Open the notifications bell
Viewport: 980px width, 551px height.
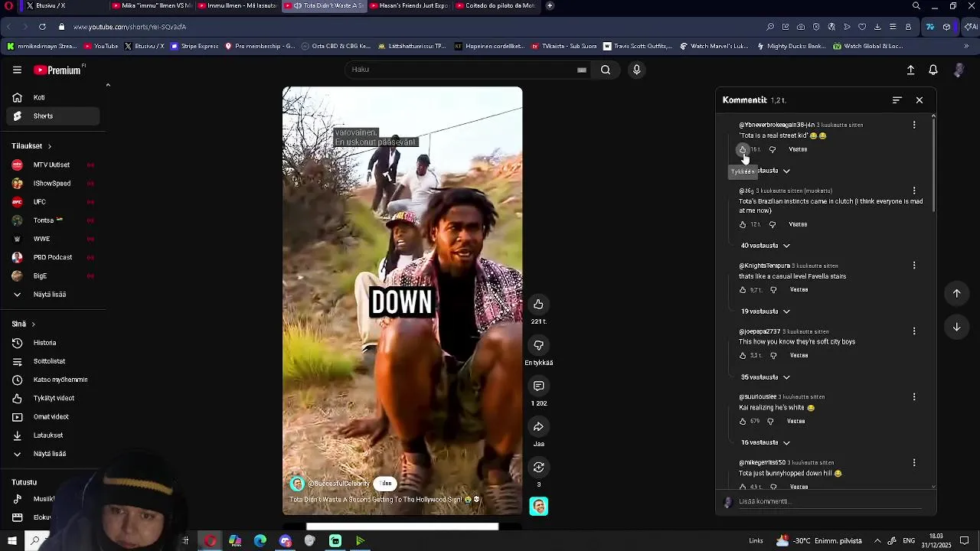[933, 70]
